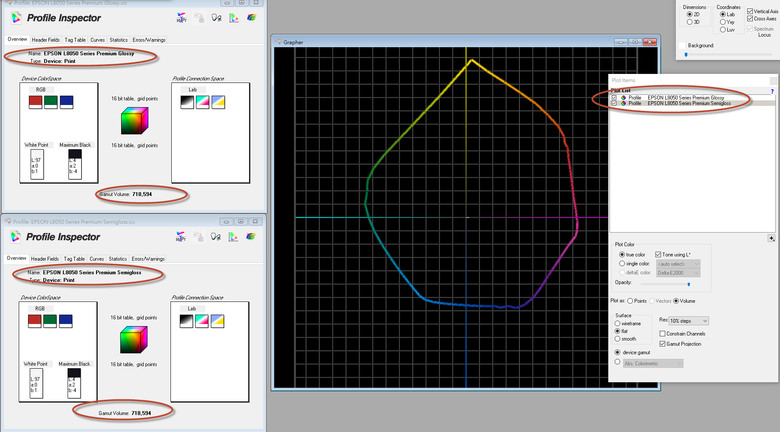Click the blue help question mark in Plot Items
Image resolution: width=780 pixels, height=432 pixels.
[772, 91]
